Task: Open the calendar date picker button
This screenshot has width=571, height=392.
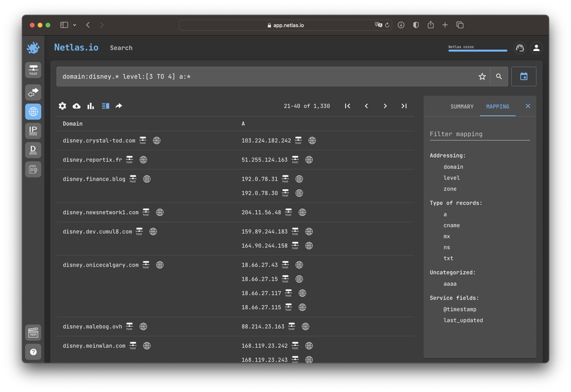Action: 524,77
